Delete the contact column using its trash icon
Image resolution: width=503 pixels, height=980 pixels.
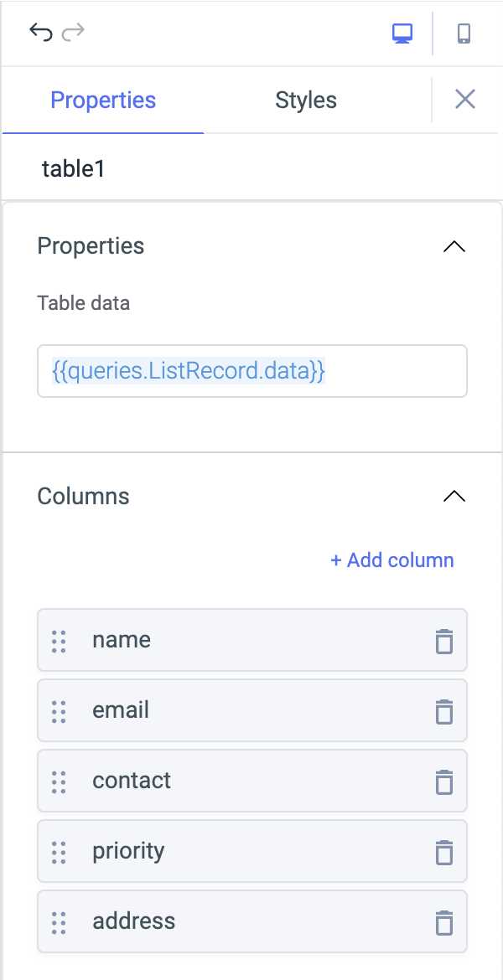pyautogui.click(x=444, y=781)
